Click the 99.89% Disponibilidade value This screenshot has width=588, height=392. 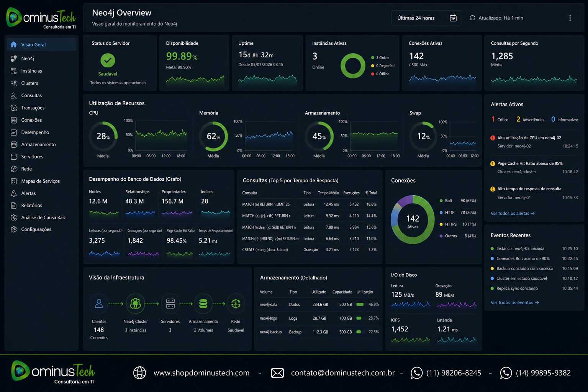pos(182,57)
